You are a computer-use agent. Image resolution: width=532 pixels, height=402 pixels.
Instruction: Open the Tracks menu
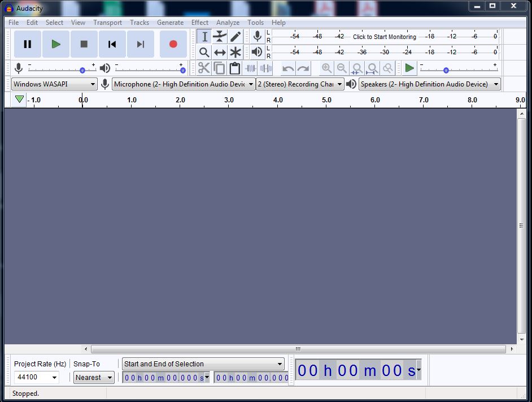click(139, 23)
